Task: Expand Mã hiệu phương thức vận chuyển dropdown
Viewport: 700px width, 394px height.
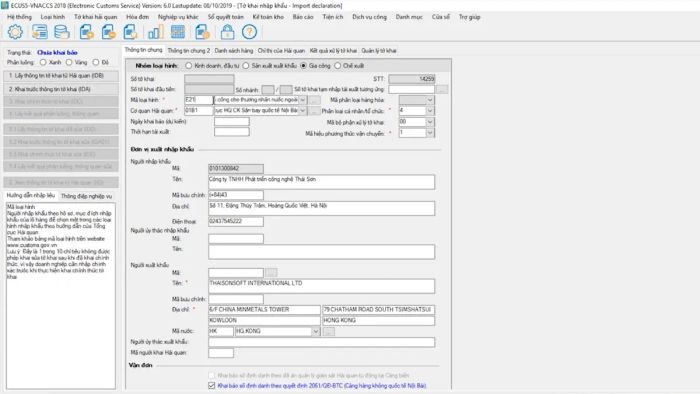Action: 430,133
